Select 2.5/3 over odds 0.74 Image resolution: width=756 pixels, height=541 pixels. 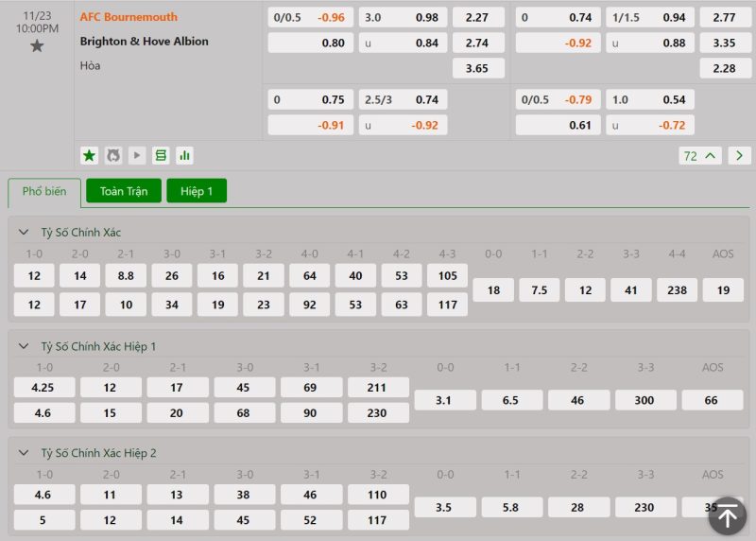[x=404, y=99]
